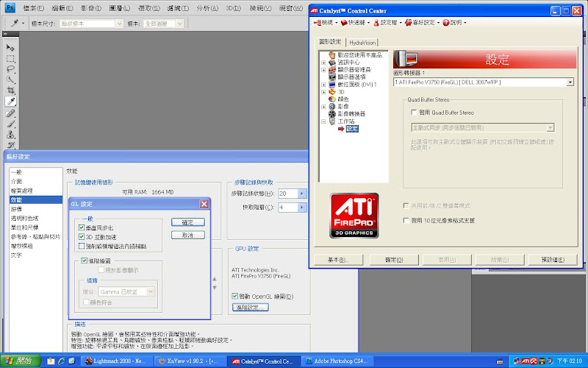Select the History Brush tool

click(10, 145)
